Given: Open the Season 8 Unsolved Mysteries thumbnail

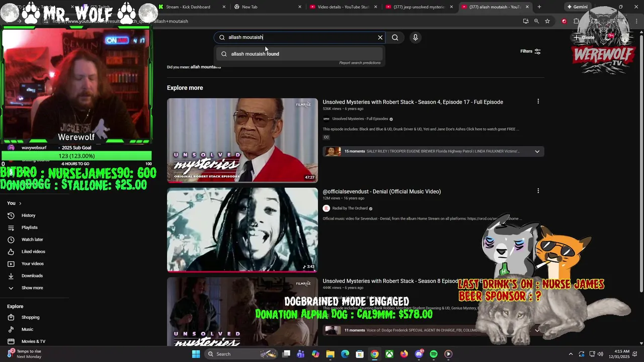Looking at the screenshot, I should pyautogui.click(x=243, y=312).
